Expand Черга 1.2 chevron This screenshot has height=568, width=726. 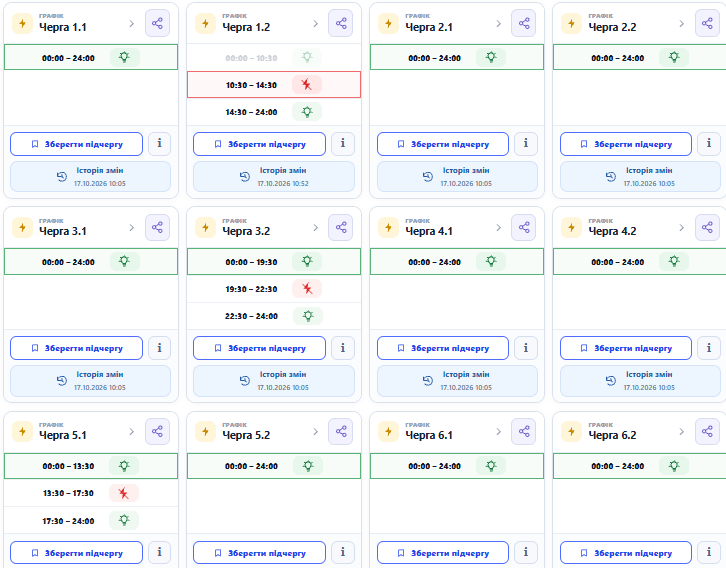(315, 24)
